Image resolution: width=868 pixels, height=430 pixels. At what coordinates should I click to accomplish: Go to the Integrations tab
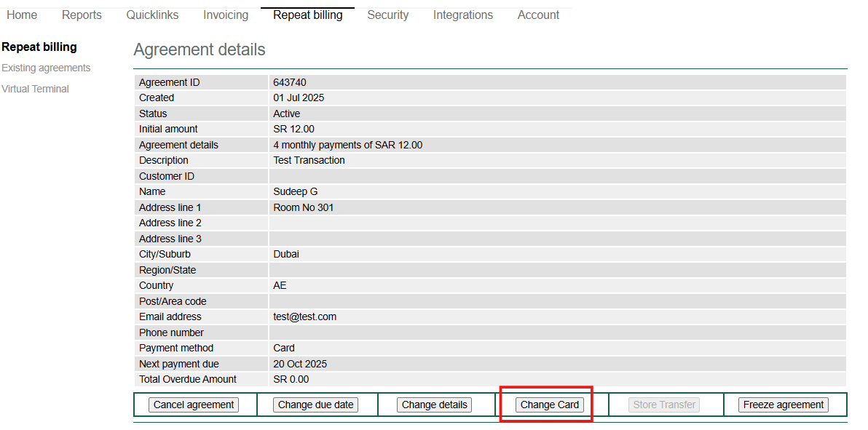[463, 15]
